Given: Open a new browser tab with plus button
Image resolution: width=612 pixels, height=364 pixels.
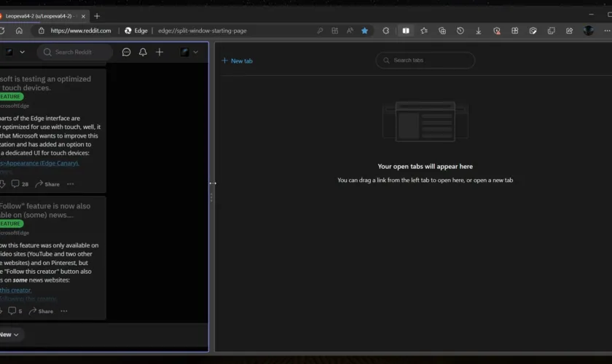Looking at the screenshot, I should click(x=98, y=16).
